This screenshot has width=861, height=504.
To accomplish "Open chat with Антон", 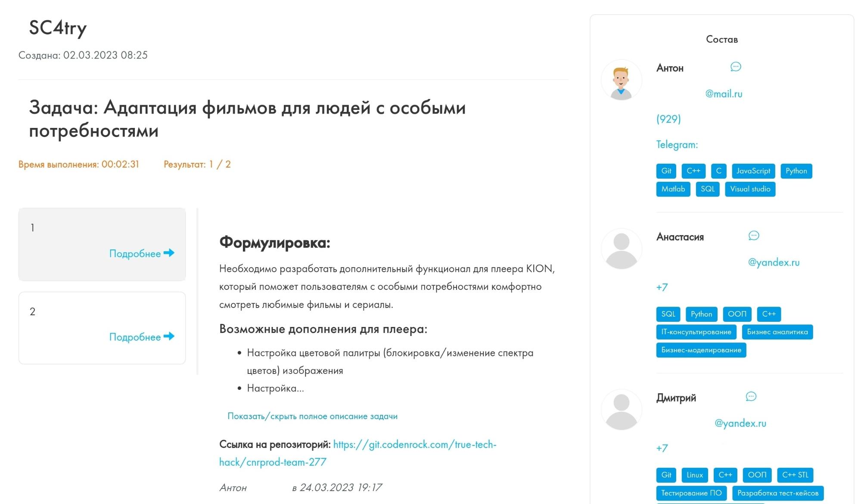I will pyautogui.click(x=736, y=67).
